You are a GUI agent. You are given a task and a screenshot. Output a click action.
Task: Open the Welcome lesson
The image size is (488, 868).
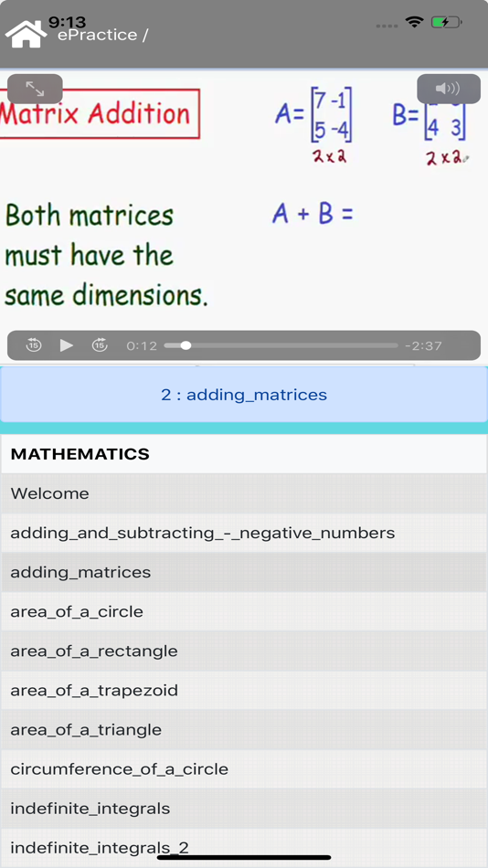click(244, 493)
